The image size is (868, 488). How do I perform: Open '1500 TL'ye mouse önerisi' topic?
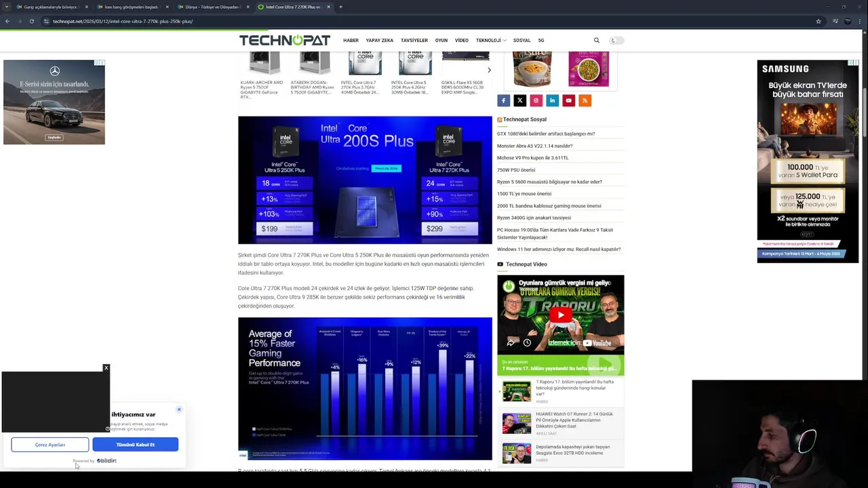click(524, 194)
